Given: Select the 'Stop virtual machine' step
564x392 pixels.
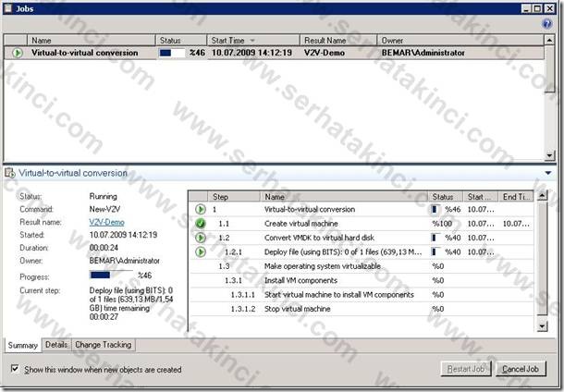Looking at the screenshot, I should click(297, 309).
